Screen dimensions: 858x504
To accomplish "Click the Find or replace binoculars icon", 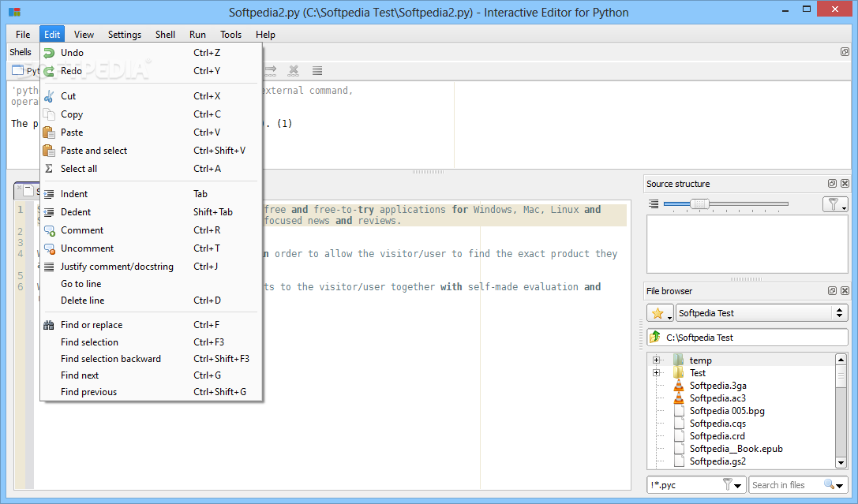I will [x=49, y=325].
